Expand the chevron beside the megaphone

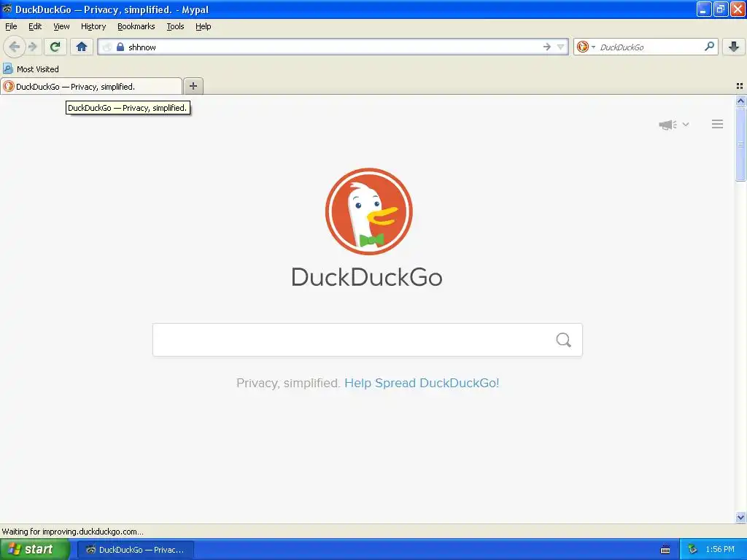686,124
